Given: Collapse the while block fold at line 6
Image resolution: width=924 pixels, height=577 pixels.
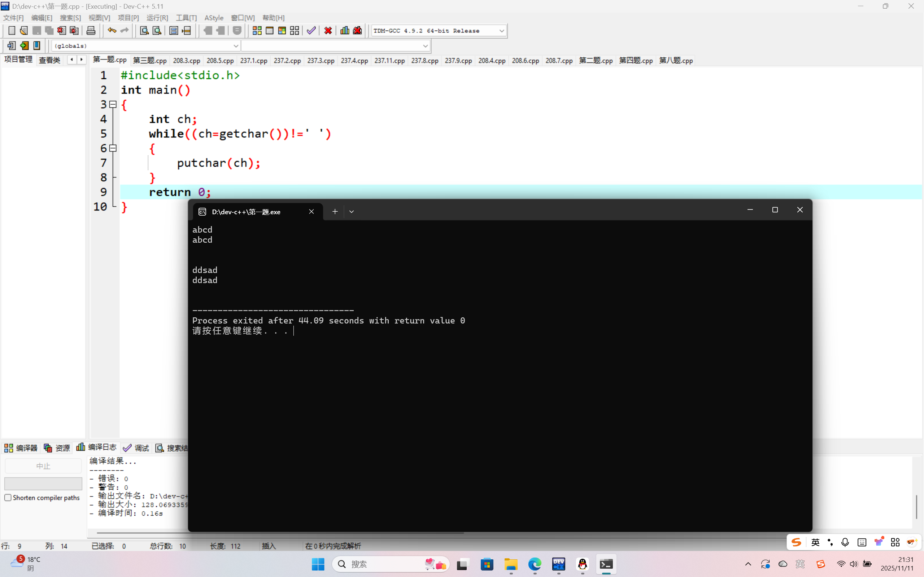Looking at the screenshot, I should [x=113, y=148].
